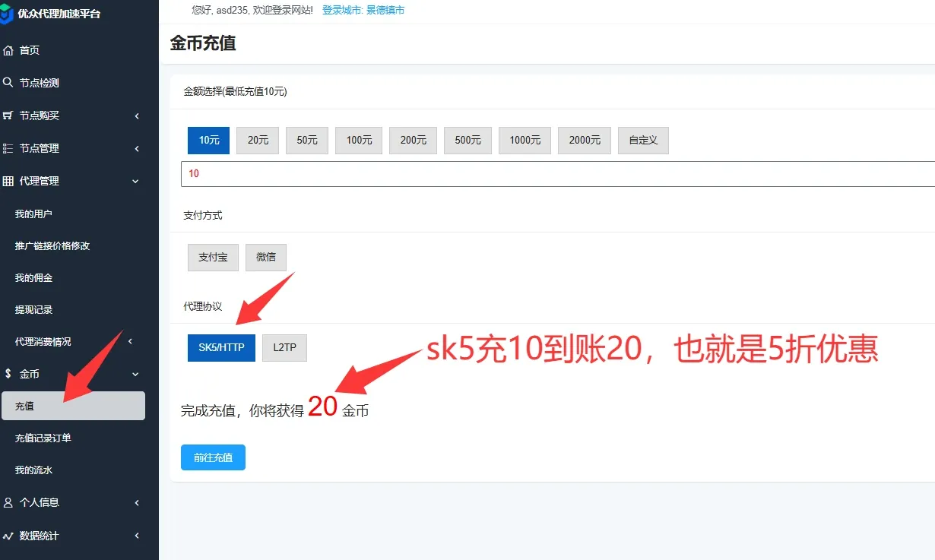Image resolution: width=935 pixels, height=560 pixels.
Task: Click the dollar icon beside 金币
Action: click(8, 374)
